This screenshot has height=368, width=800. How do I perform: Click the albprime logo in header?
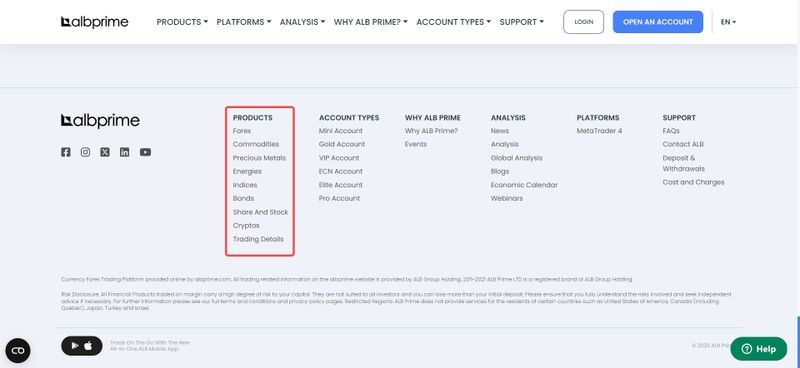coord(95,22)
